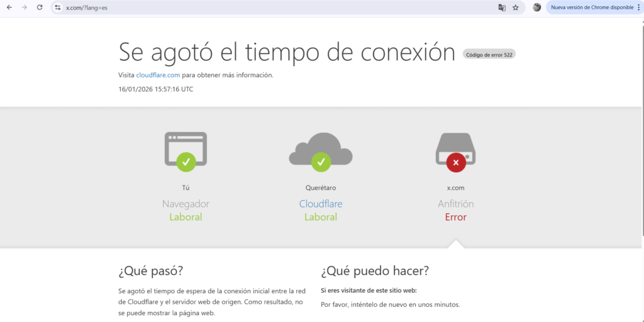The image size is (644, 322).
Task: Click the red 'Error' status under Anfitrión
Action: (x=455, y=217)
